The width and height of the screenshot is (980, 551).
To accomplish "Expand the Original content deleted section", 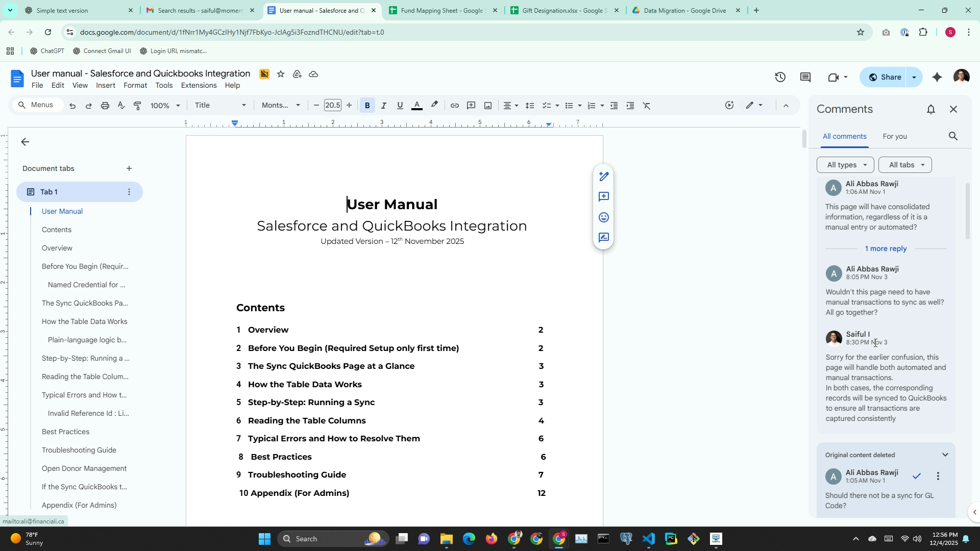I will (945, 455).
